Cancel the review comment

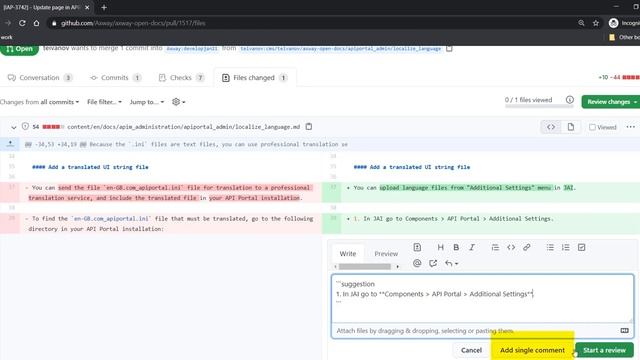[x=471, y=350]
